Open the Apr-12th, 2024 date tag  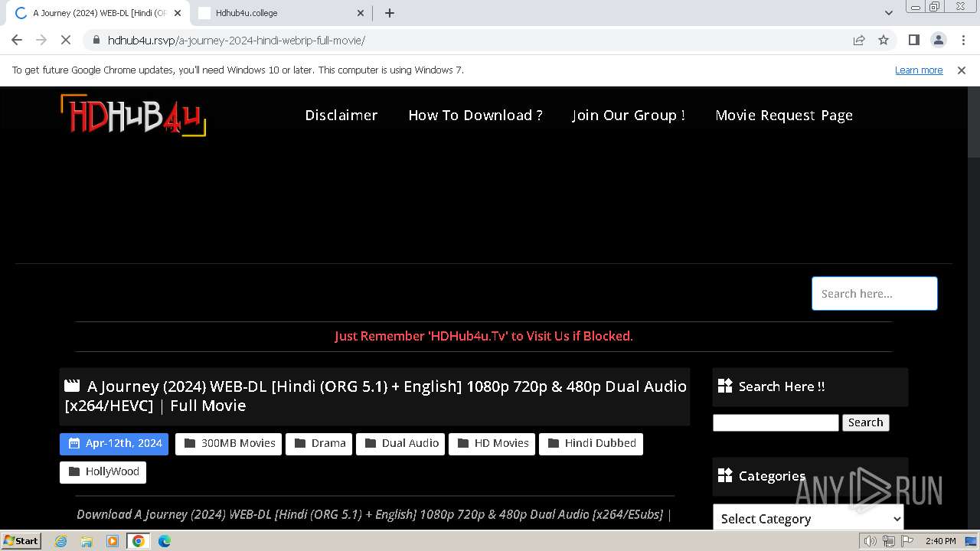[x=114, y=444]
